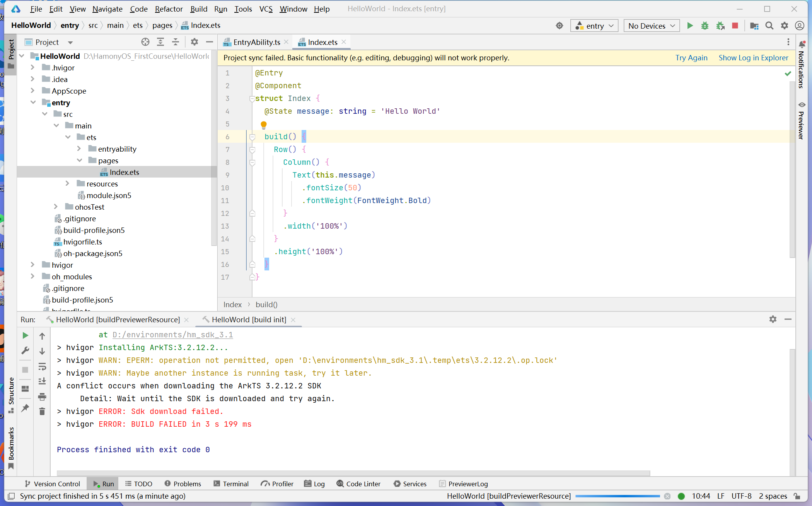Run the entry app with green play button
The width and height of the screenshot is (812, 506).
pyautogui.click(x=690, y=26)
